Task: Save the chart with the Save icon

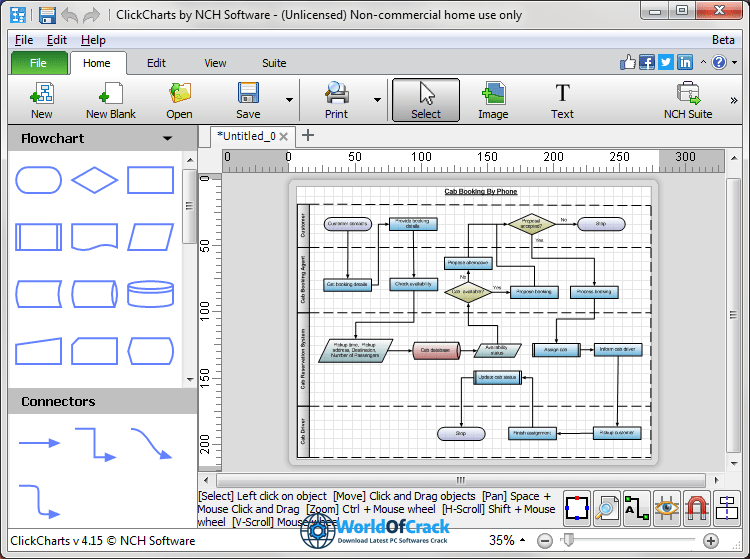Action: click(x=248, y=100)
